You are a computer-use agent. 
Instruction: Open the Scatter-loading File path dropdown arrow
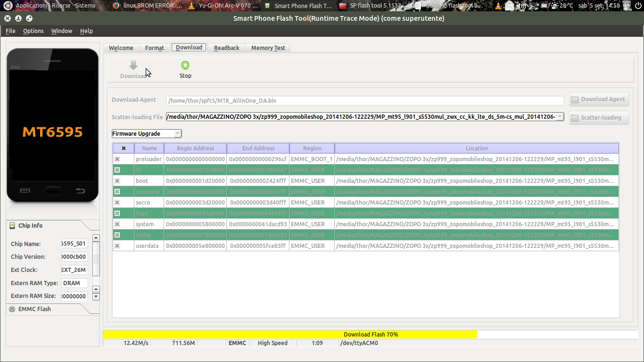pyautogui.click(x=560, y=117)
